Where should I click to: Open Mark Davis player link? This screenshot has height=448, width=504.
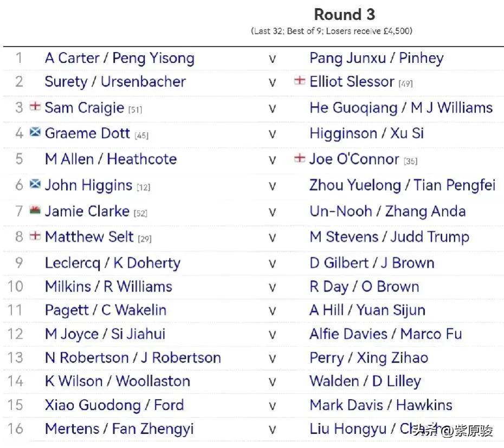[x=346, y=405]
